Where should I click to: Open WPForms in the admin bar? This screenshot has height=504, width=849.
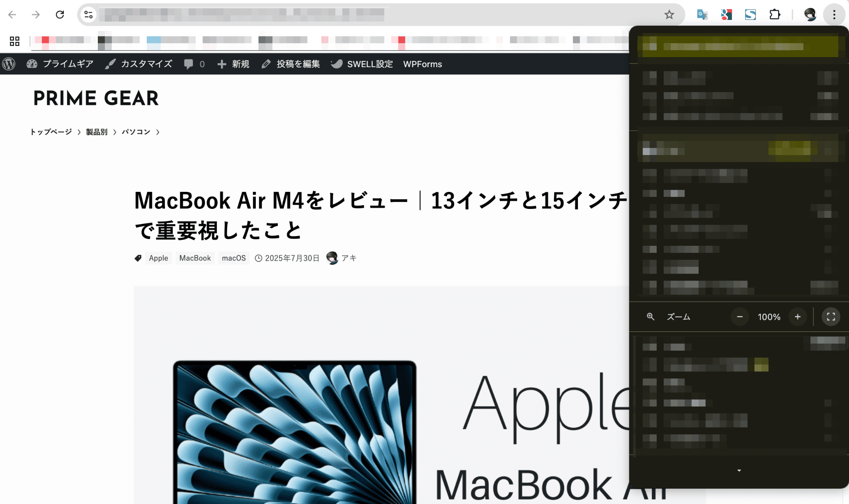[x=422, y=64]
